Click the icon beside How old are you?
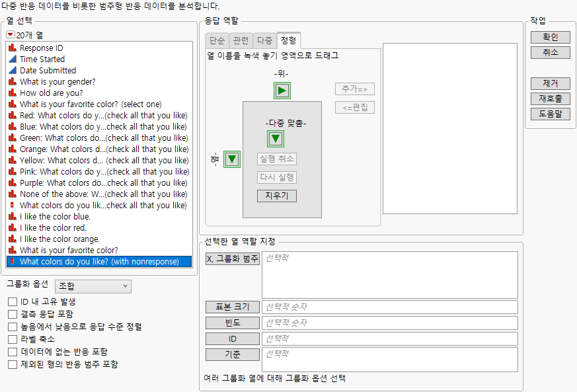This screenshot has height=392, width=577. click(x=13, y=93)
